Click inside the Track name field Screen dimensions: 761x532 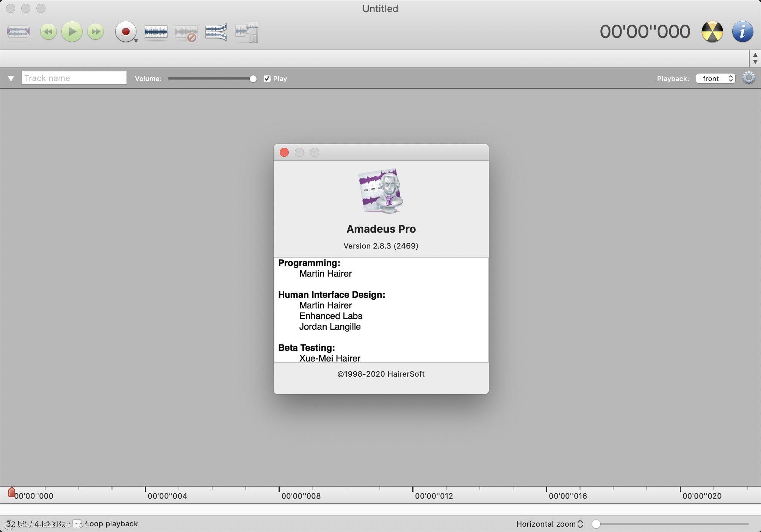tap(74, 78)
